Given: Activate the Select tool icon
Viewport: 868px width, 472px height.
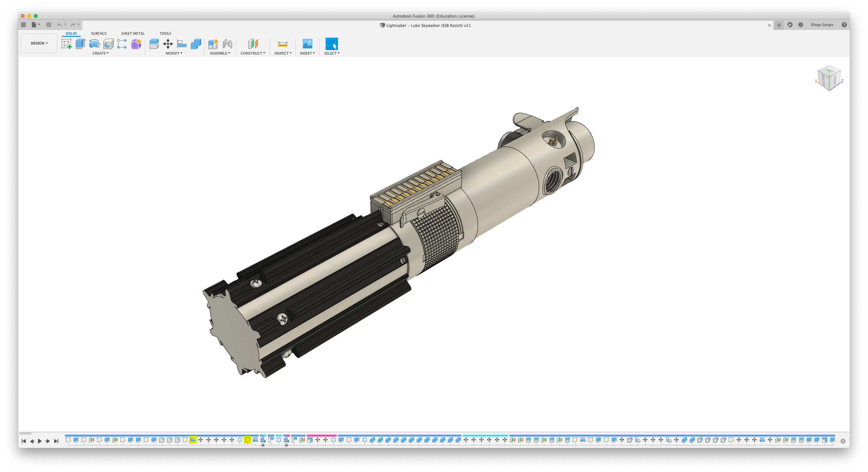Looking at the screenshot, I should (331, 44).
